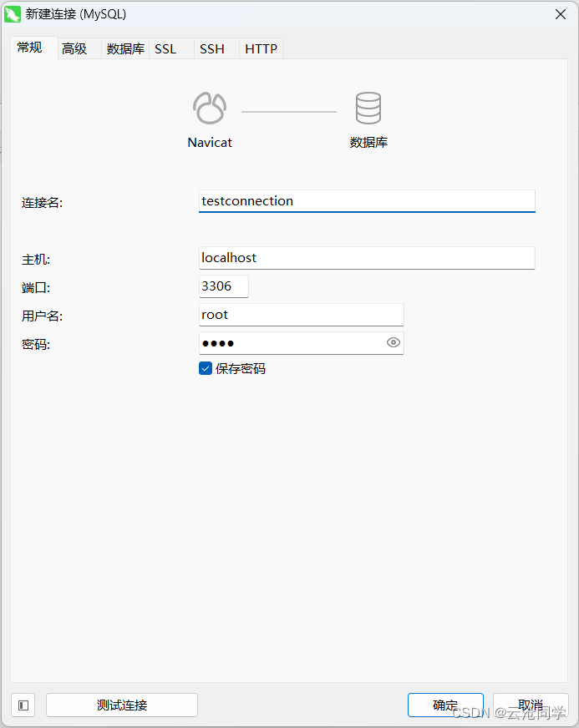Image resolution: width=579 pixels, height=728 pixels.
Task: Open the 数据库 tab
Action: (125, 48)
